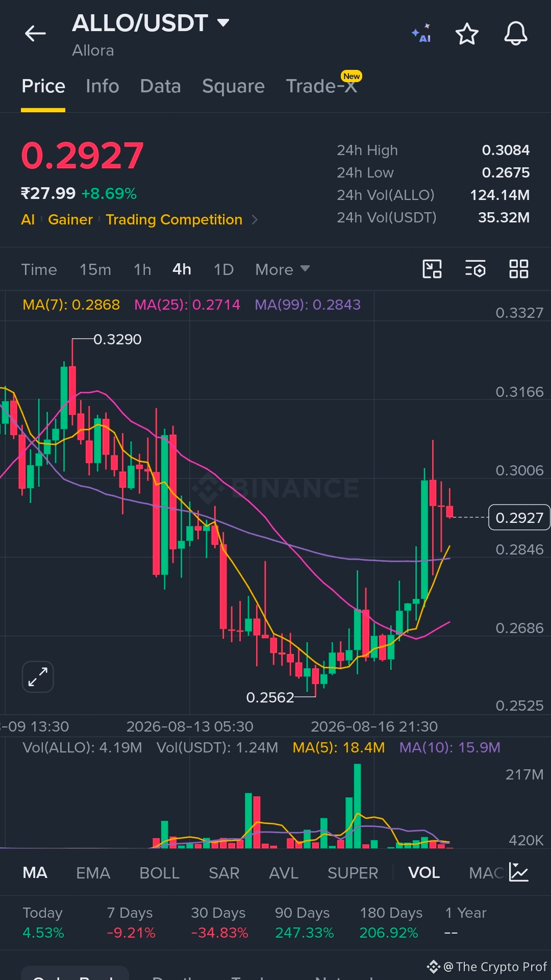Tap the Today 4.53% performance value
This screenshot has height=980, width=551.
(43, 933)
